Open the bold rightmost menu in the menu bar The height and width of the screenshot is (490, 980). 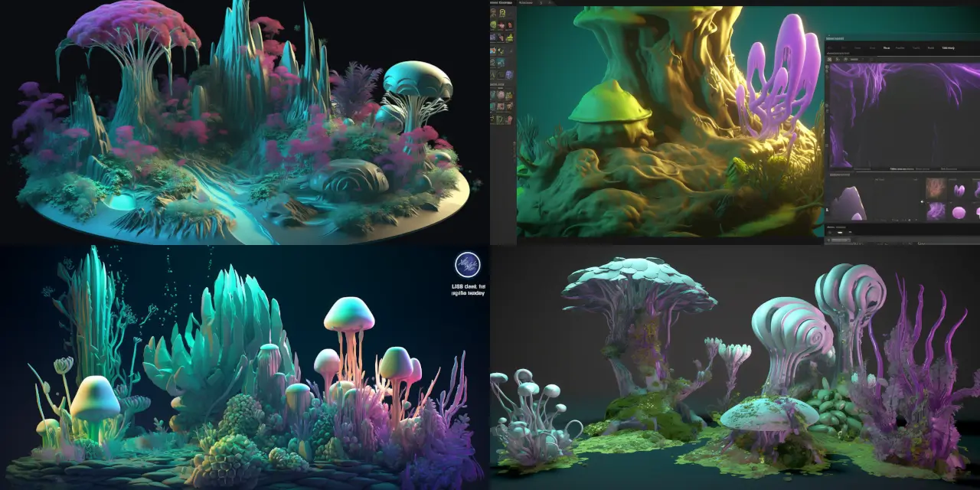point(949,47)
